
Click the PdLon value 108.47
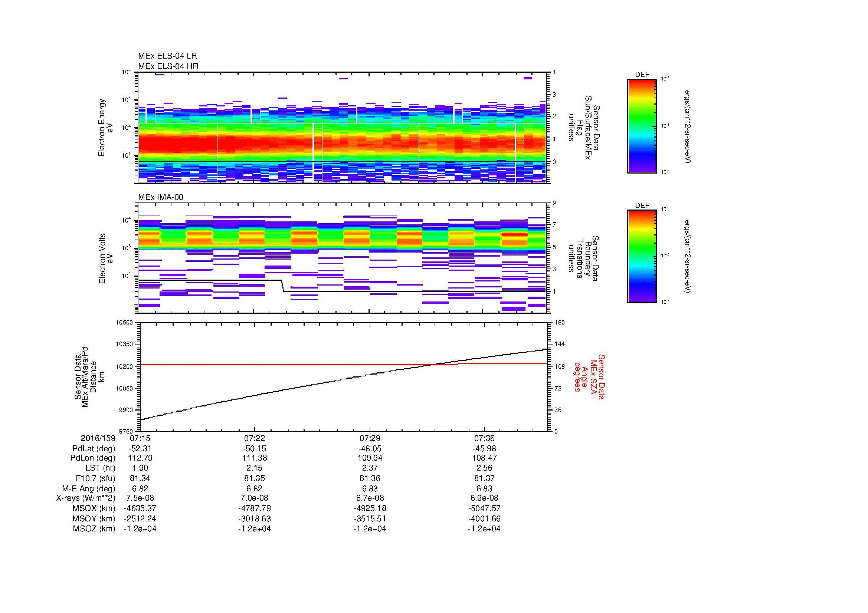click(x=484, y=458)
